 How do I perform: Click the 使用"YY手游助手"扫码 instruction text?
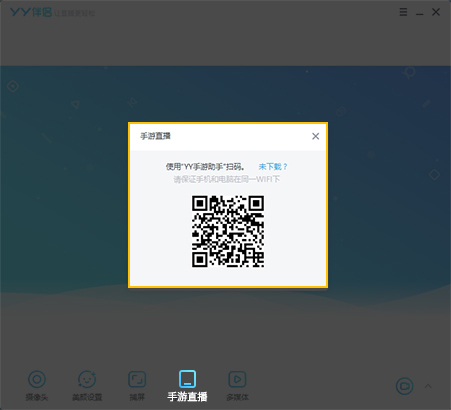tap(205, 166)
